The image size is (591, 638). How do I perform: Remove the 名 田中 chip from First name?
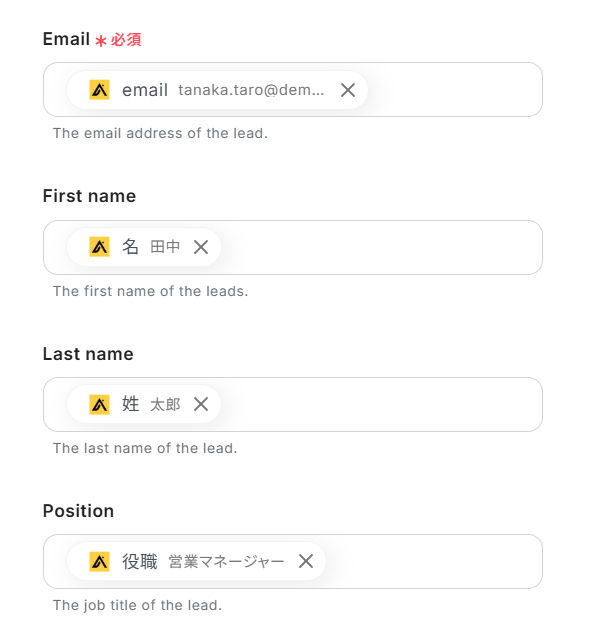[201, 247]
